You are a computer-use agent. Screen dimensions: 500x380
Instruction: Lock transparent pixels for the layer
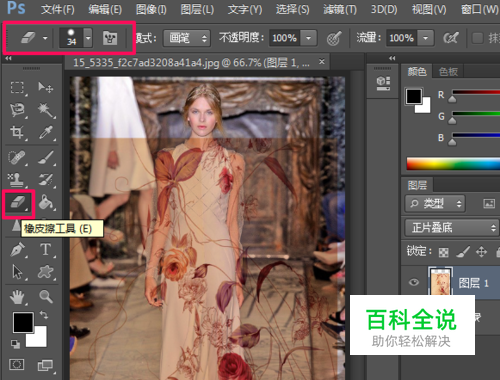[444, 252]
